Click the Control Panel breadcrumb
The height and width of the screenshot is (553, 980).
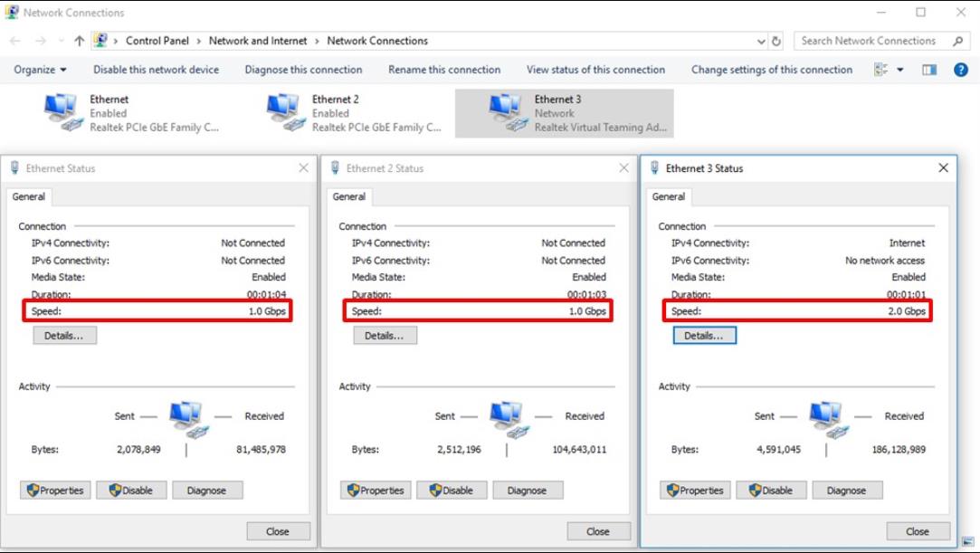157,42
